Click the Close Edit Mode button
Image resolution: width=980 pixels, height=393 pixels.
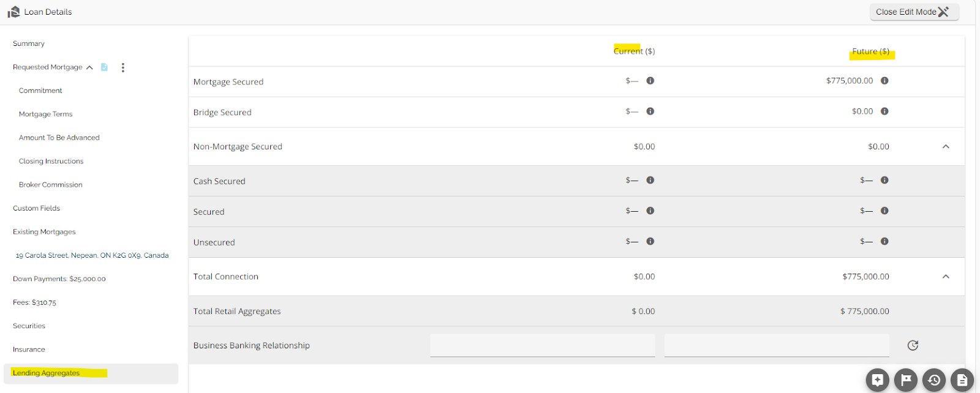[x=913, y=12]
